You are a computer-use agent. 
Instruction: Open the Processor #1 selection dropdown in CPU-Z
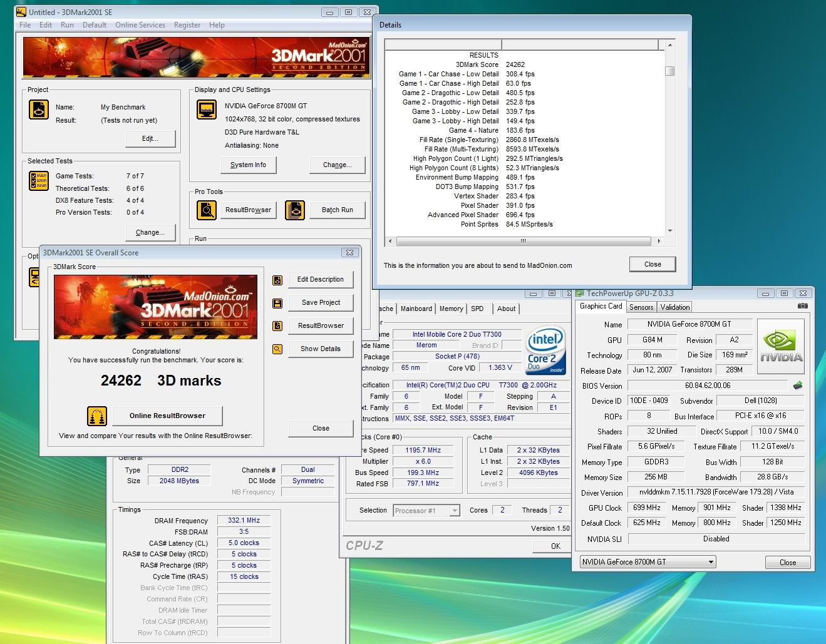(x=427, y=511)
